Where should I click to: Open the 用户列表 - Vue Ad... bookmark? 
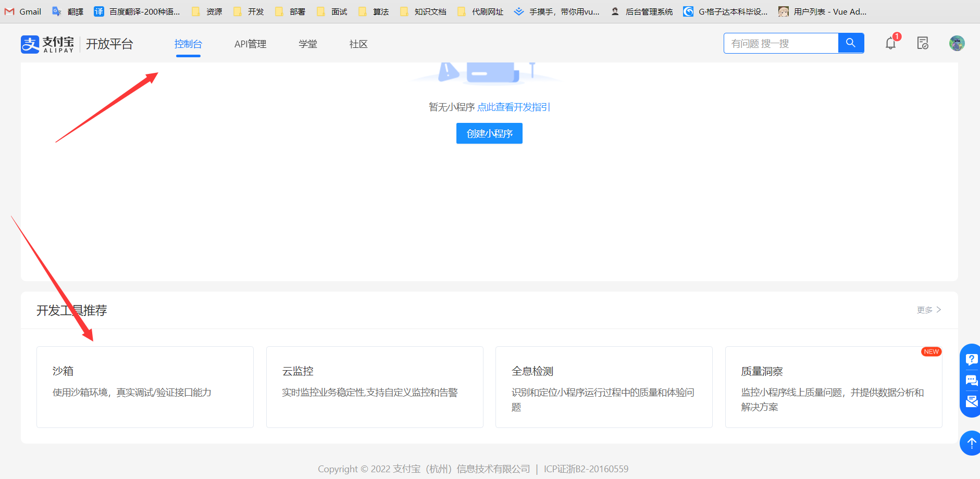822,11
